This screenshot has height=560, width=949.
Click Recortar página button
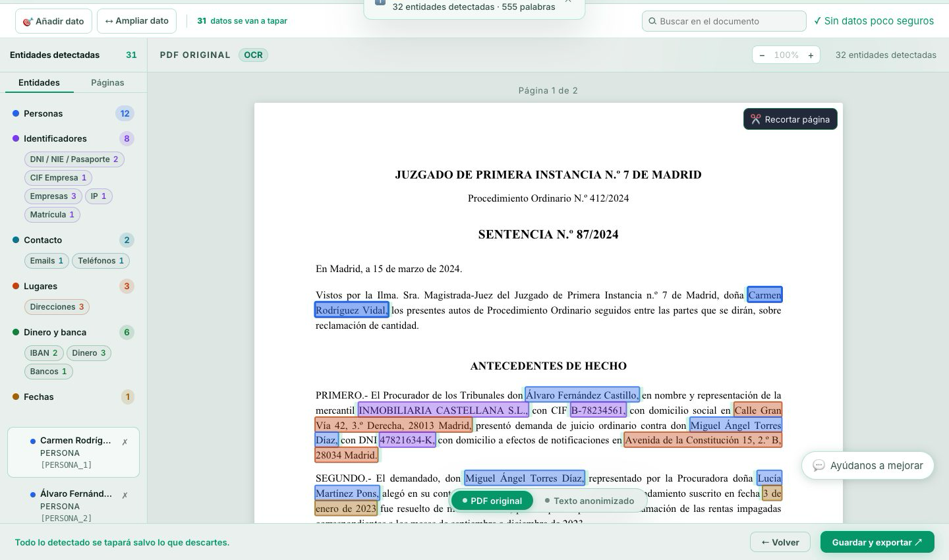point(790,119)
